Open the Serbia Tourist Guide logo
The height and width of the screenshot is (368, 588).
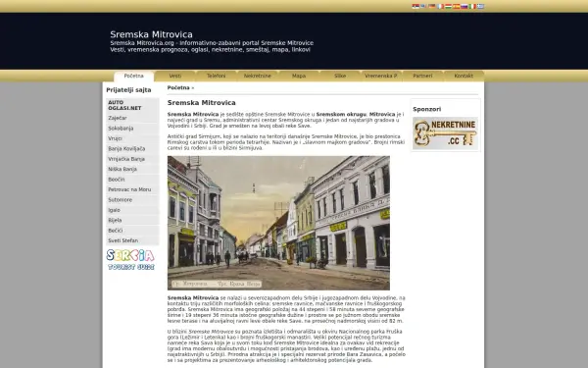[x=130, y=259]
